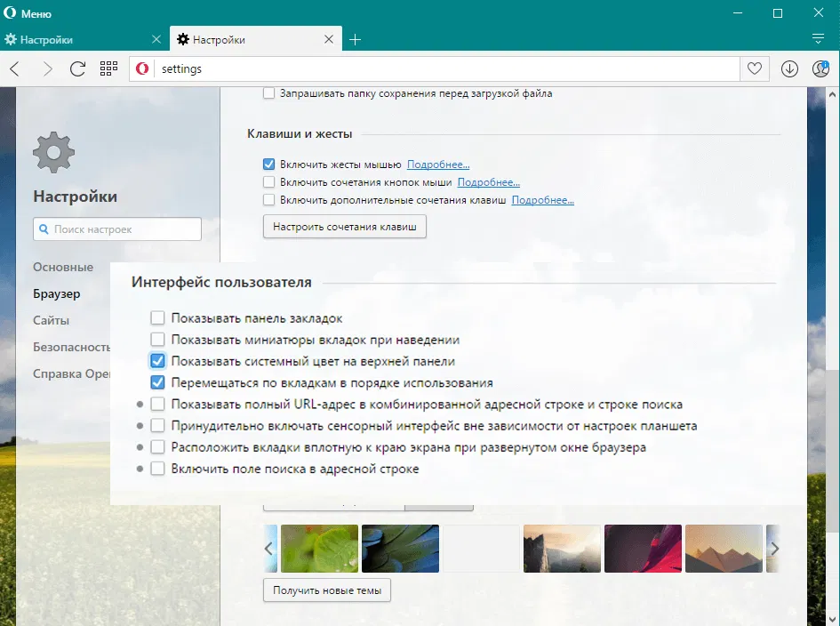Check Показывать полный URL-адрес option
Image resolution: width=840 pixels, height=626 pixels.
pos(157,404)
